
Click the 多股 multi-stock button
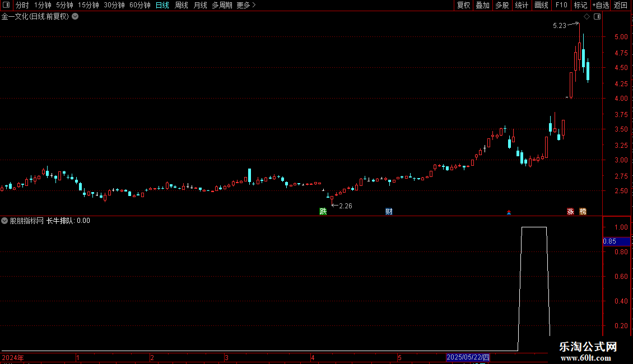click(x=502, y=5)
